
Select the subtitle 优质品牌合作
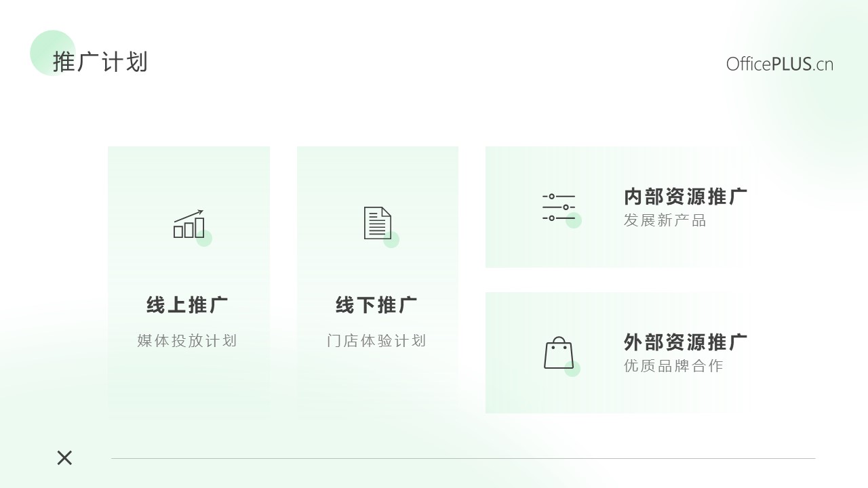click(674, 366)
